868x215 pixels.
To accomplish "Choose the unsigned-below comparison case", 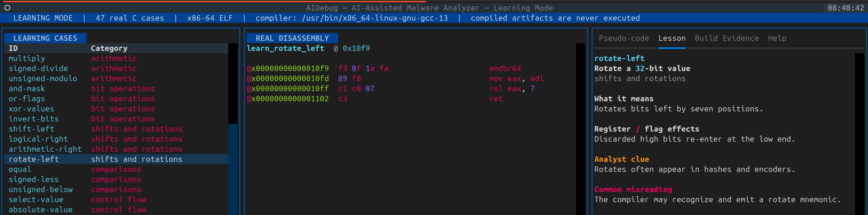I will tap(116, 189).
